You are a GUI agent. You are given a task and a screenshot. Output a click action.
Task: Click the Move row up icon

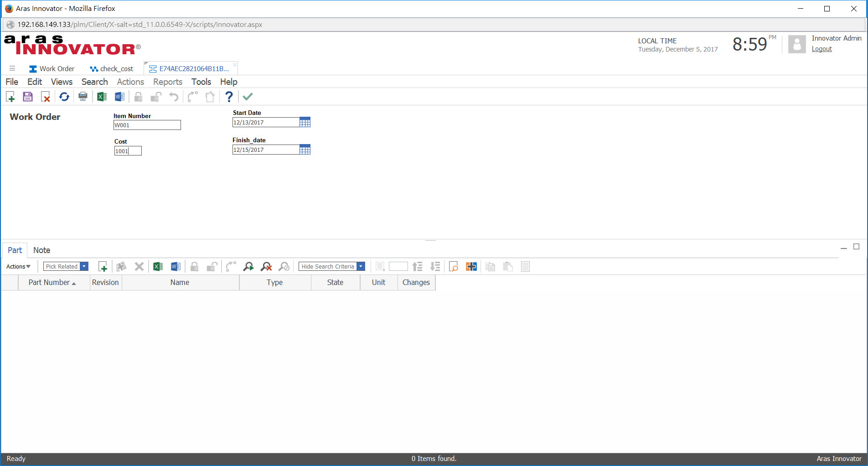click(x=418, y=267)
